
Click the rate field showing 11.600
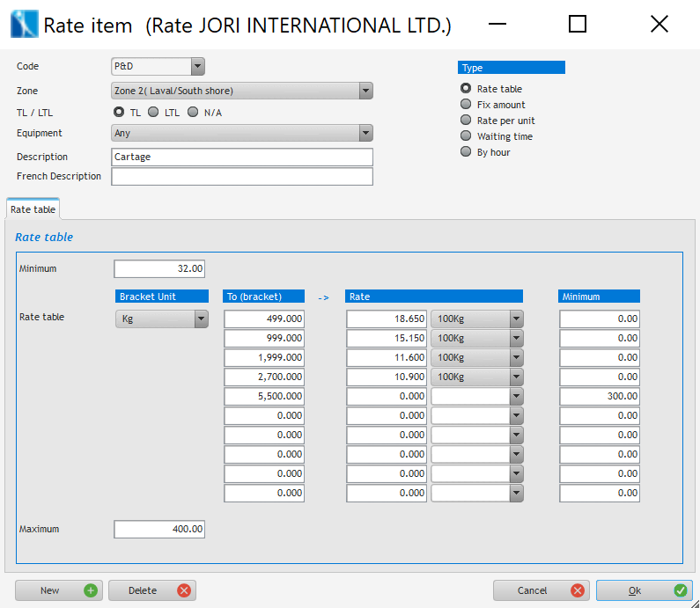coord(387,357)
